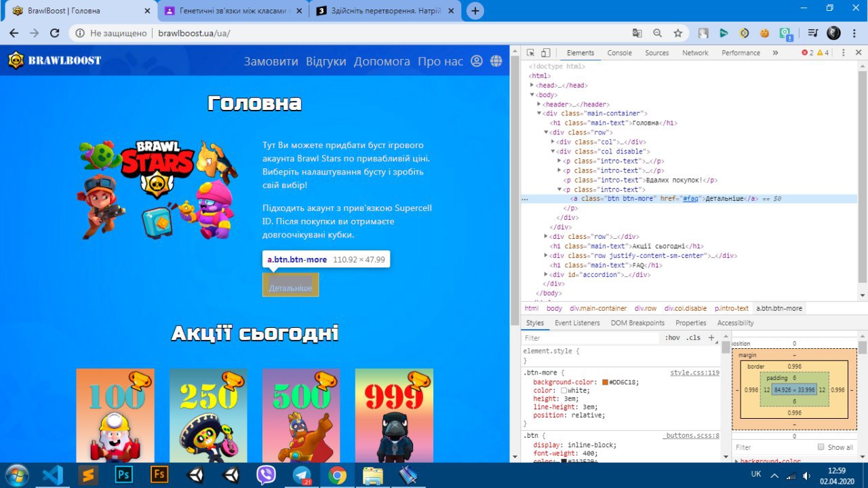Click the globe language icon on site header
The height and width of the screenshot is (488, 868).
click(496, 61)
